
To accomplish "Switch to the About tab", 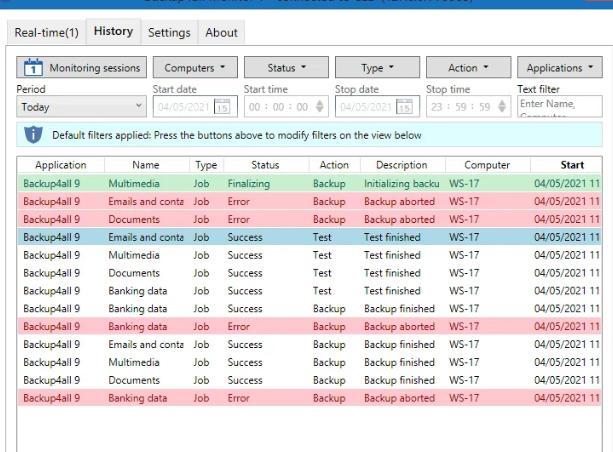I will point(221,33).
